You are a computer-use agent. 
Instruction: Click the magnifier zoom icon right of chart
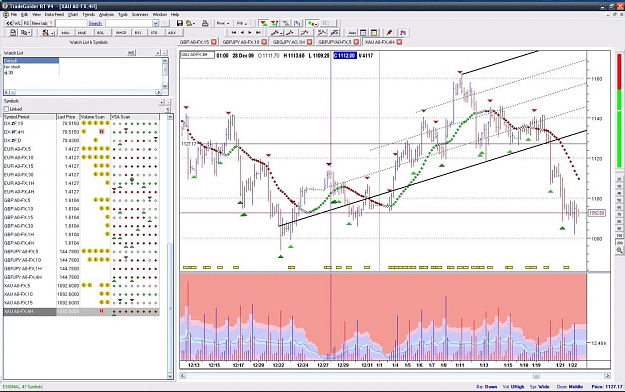click(619, 250)
